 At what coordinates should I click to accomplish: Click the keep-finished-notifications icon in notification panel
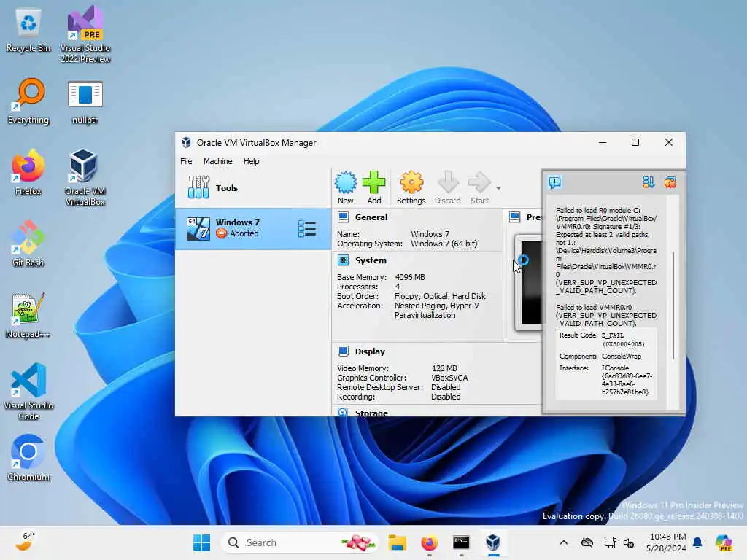coord(649,182)
